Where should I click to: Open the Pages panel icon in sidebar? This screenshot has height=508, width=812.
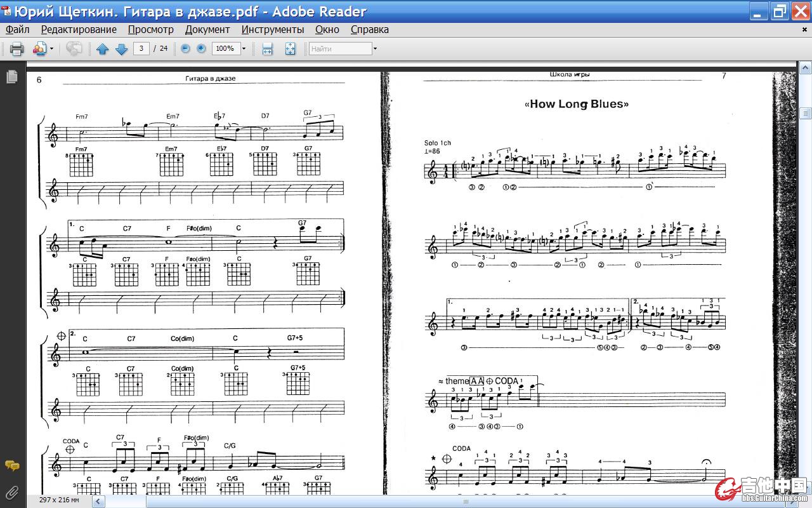coord(12,77)
